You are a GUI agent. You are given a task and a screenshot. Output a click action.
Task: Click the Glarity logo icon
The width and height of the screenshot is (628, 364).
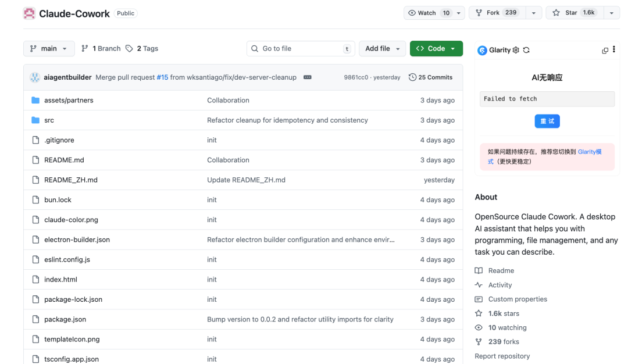pos(482,51)
